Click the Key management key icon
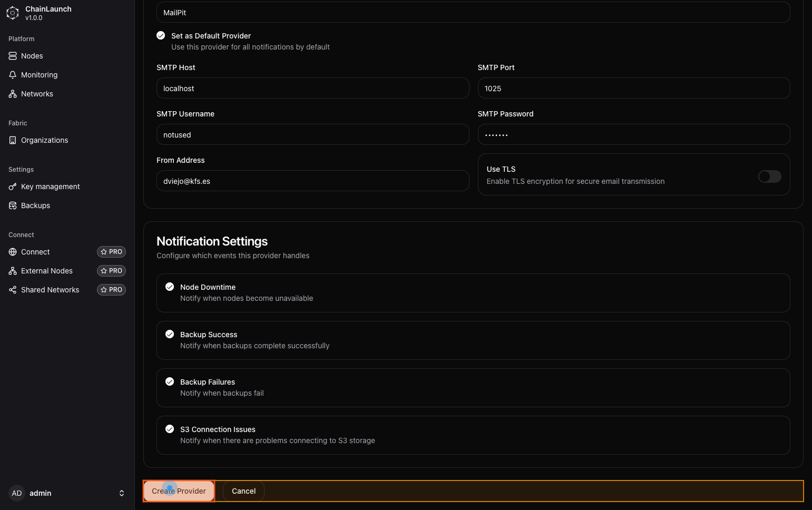The width and height of the screenshot is (812, 510). click(13, 187)
